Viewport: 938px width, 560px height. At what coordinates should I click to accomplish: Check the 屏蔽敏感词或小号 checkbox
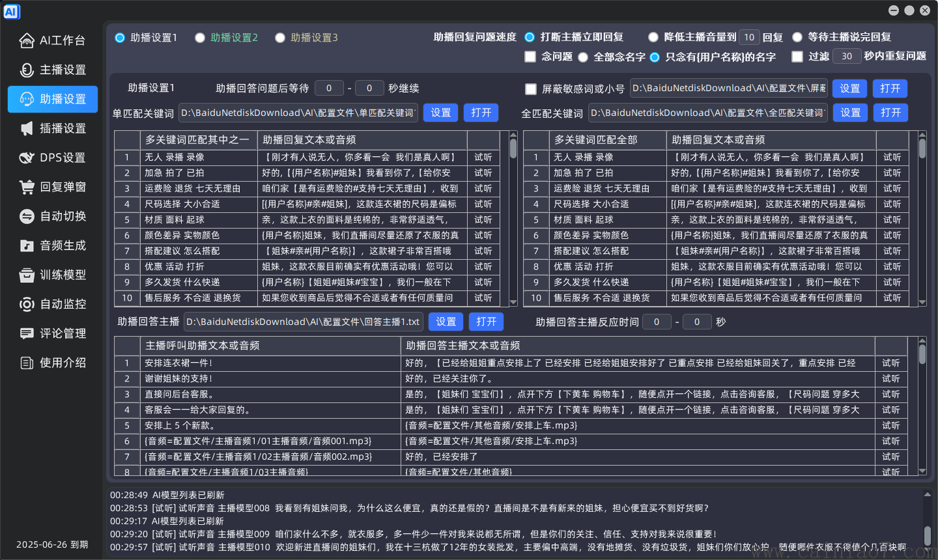(531, 89)
